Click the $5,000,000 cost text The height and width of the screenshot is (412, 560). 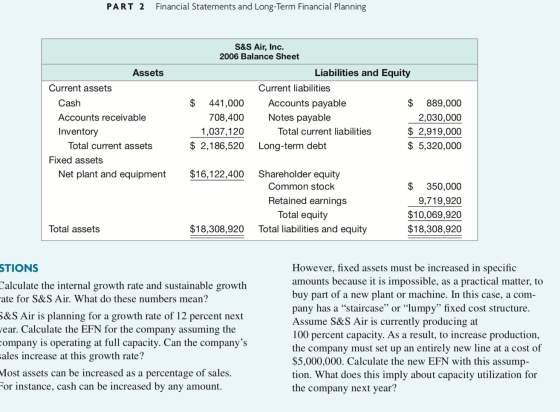318,361
